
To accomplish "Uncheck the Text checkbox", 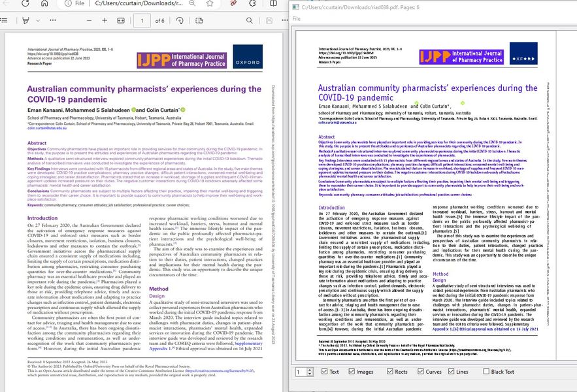I will point(325,372).
